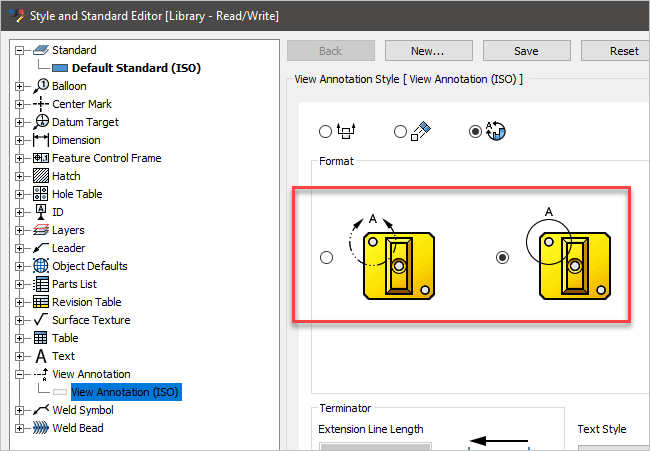Click the projected view annotation type icon
The width and height of the screenshot is (650, 451).
click(346, 131)
